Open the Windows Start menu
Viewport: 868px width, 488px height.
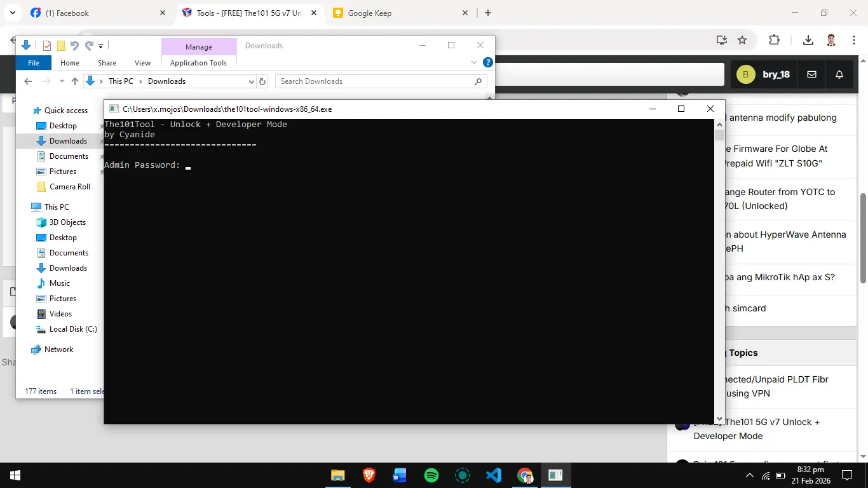(15, 475)
